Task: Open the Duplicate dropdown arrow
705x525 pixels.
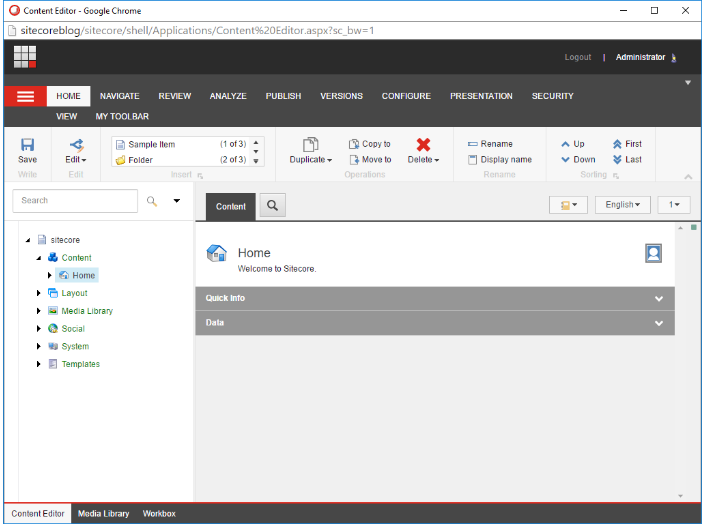Action: pyautogui.click(x=330, y=160)
